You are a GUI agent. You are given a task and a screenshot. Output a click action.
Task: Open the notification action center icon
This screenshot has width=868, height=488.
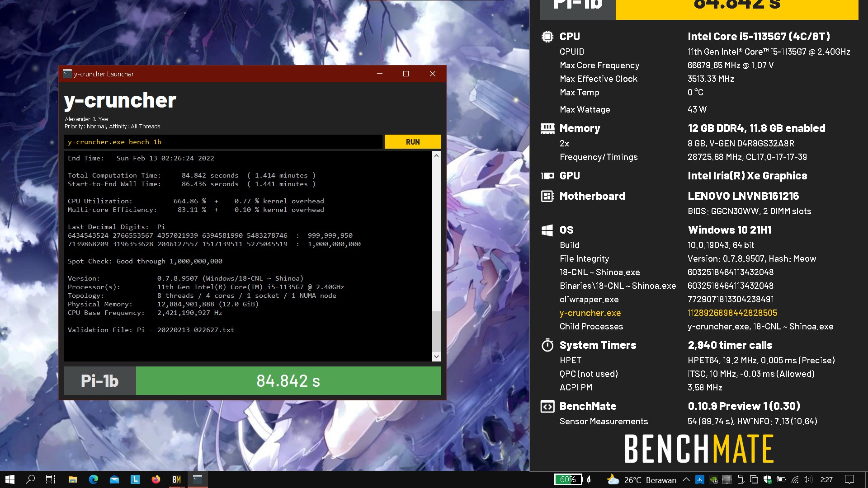coord(849,479)
